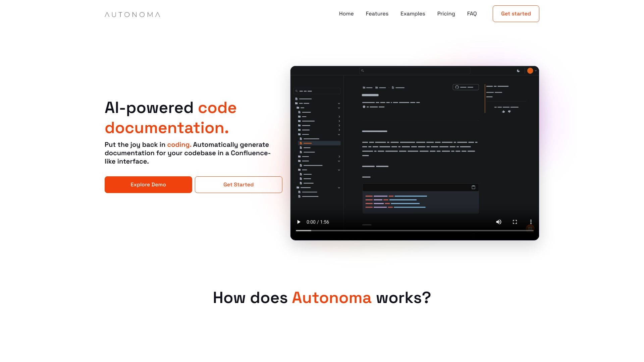Click the clipboard copy icon on the code block
This screenshot has height=362, width=644.
(x=474, y=187)
